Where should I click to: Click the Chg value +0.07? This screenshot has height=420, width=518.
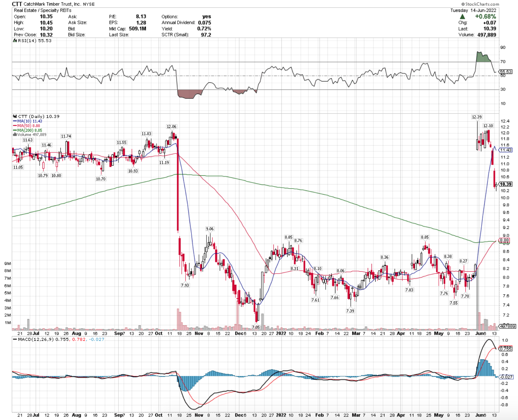(x=489, y=23)
